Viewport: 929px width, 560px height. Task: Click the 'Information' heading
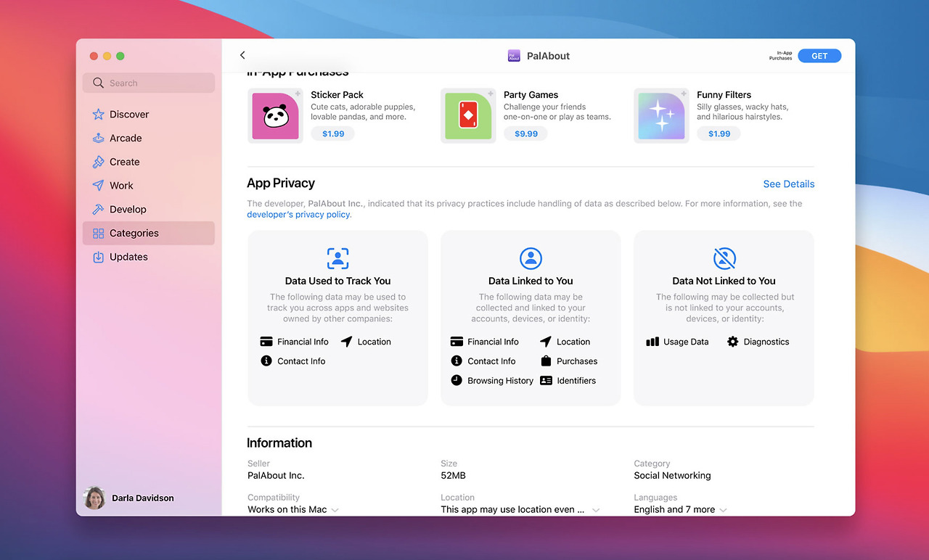(279, 443)
